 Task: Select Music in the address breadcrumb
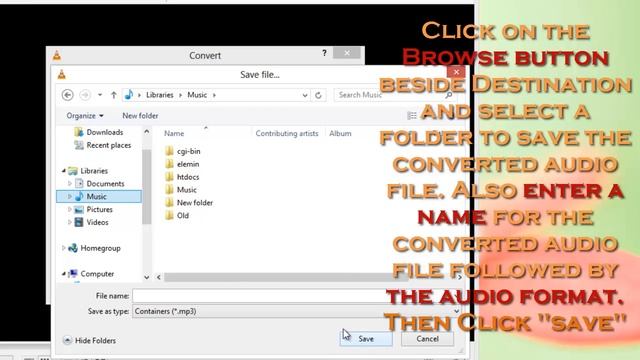pyautogui.click(x=197, y=95)
